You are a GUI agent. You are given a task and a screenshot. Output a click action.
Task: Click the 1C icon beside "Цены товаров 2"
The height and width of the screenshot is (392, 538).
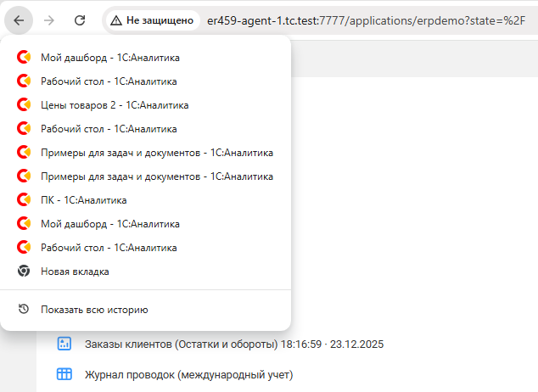24,105
